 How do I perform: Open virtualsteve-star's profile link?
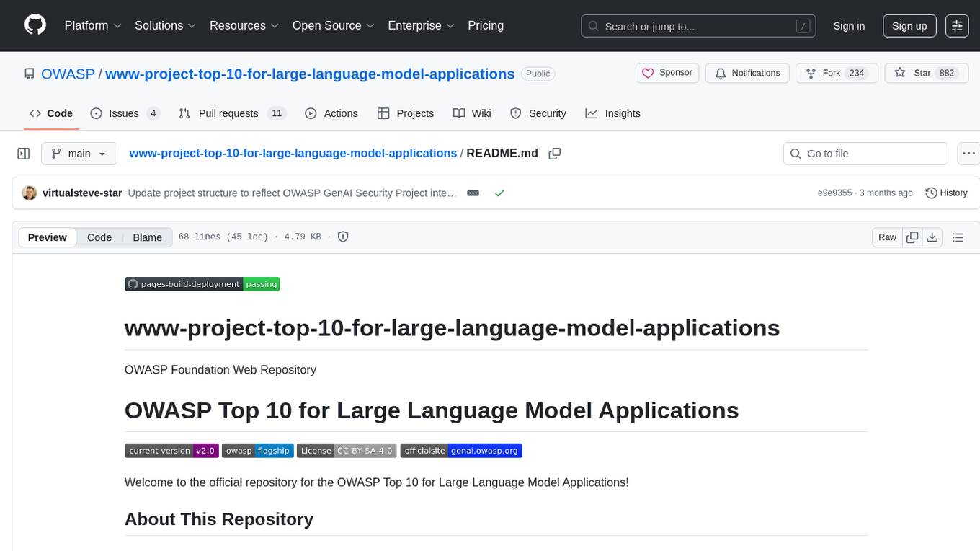(82, 193)
